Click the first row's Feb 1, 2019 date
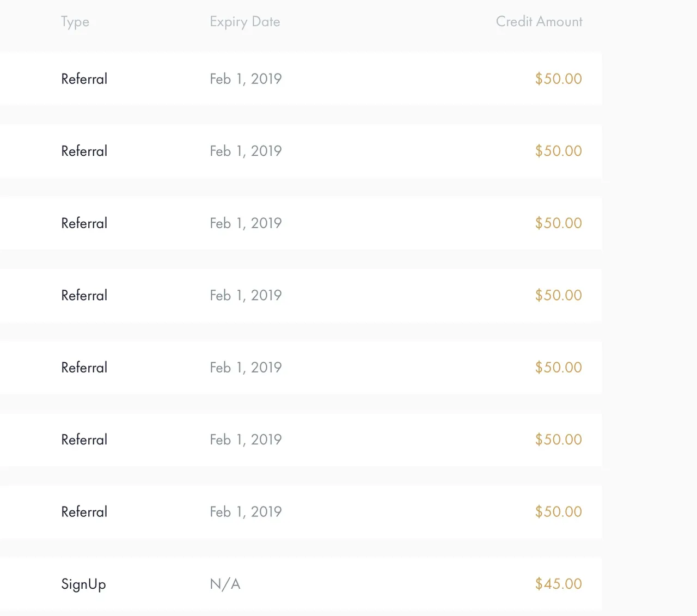The width and height of the screenshot is (697, 616). coord(246,79)
